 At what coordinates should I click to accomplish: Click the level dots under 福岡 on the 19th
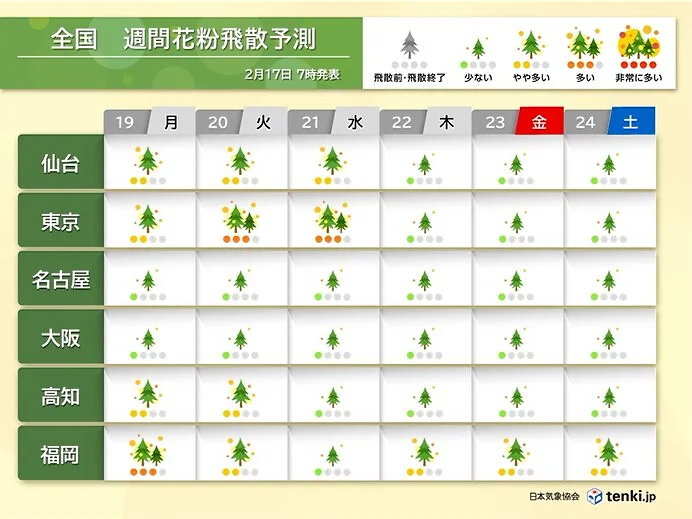(x=148, y=472)
